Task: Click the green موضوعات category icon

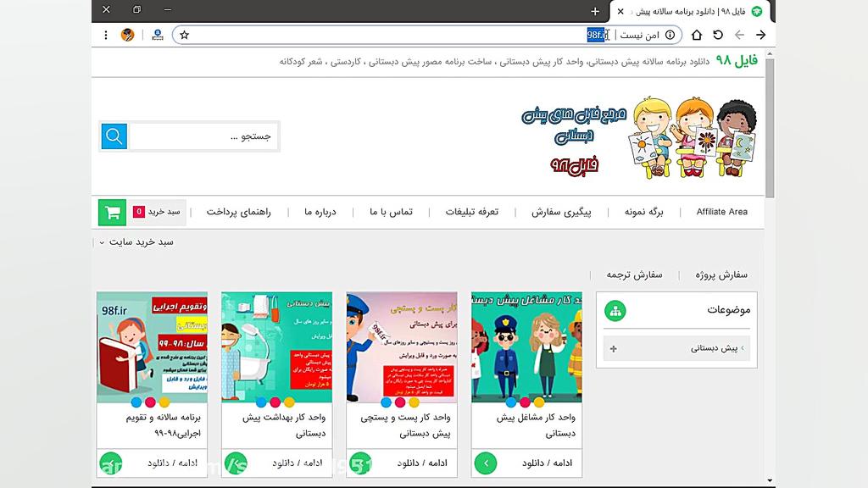Action: point(615,310)
